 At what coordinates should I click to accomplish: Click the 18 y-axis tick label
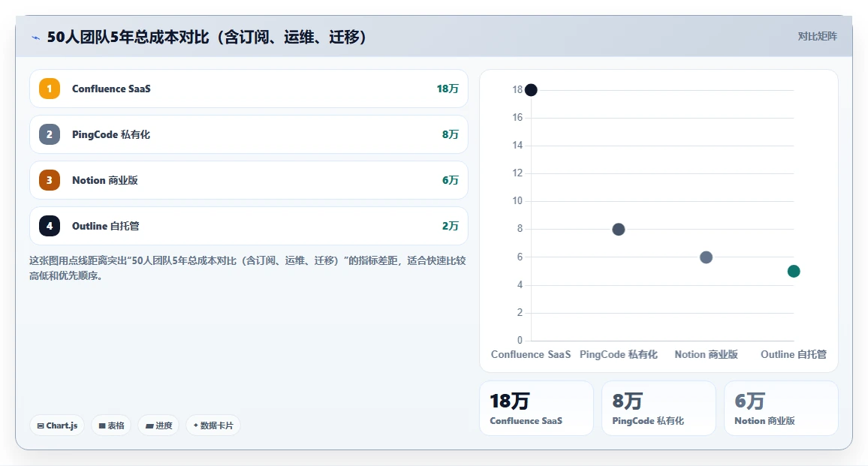pos(517,89)
